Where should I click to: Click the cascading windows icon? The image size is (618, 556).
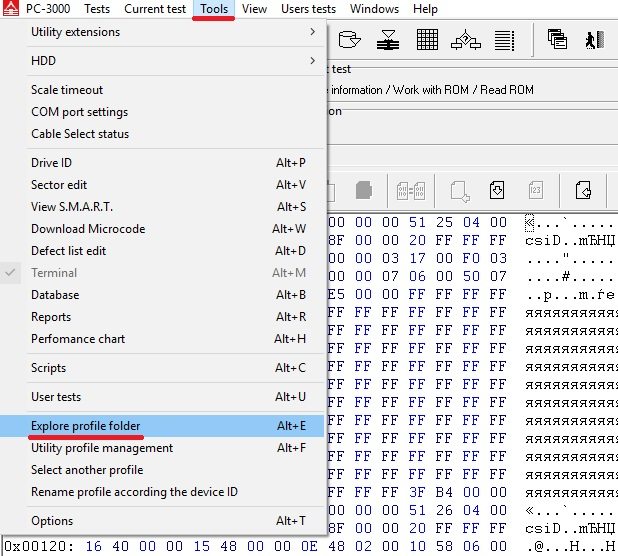click(x=558, y=41)
